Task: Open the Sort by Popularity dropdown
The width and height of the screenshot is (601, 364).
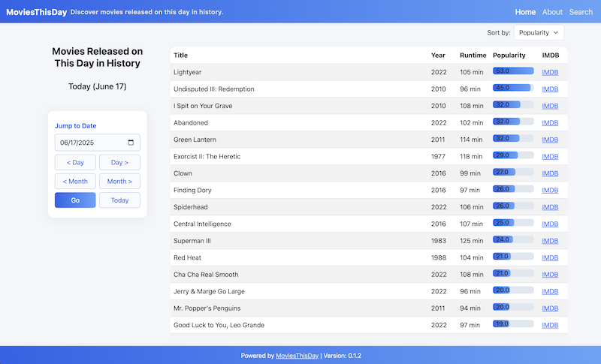Action: coord(539,32)
